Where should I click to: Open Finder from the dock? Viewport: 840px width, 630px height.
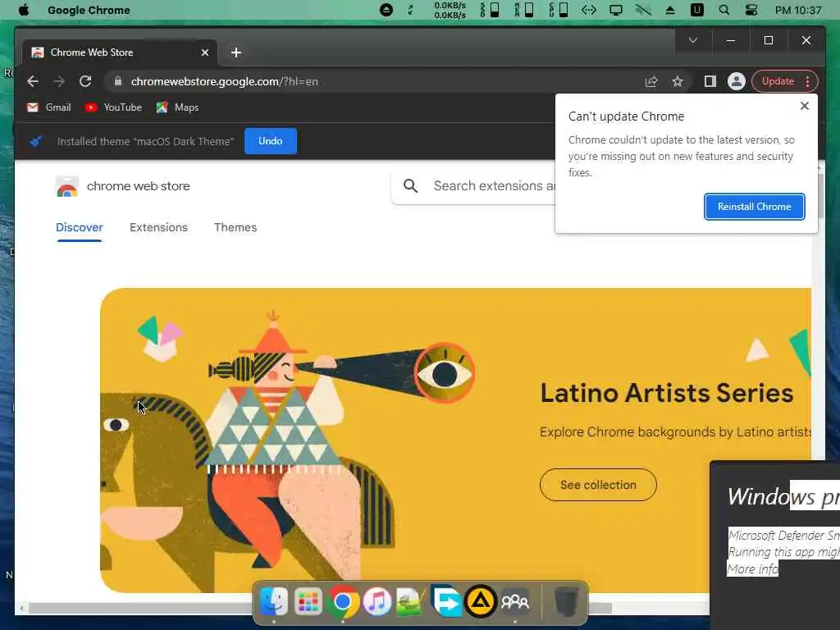pos(273,601)
